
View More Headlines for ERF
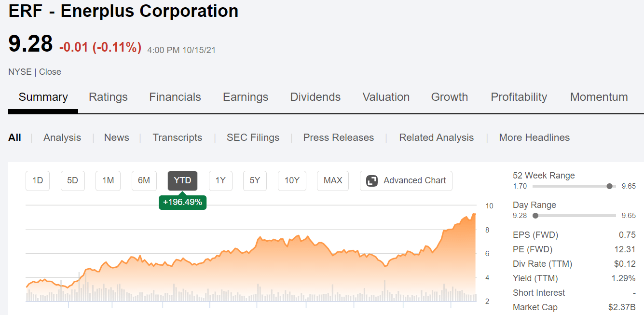tap(534, 137)
